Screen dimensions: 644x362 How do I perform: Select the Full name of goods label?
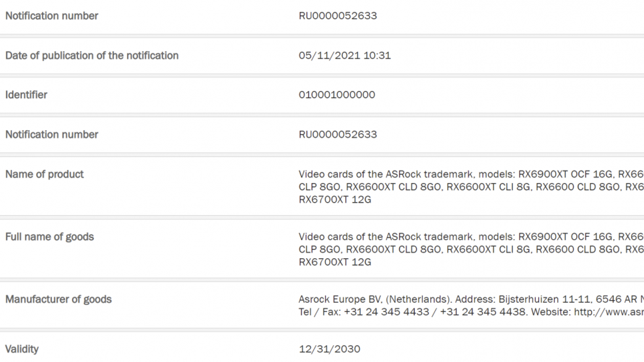click(50, 237)
